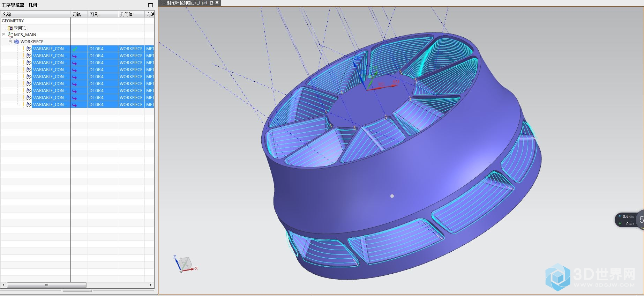Click the regenerate arrow icon in the second operation row
This screenshot has height=296, width=644.
pos(74,56)
